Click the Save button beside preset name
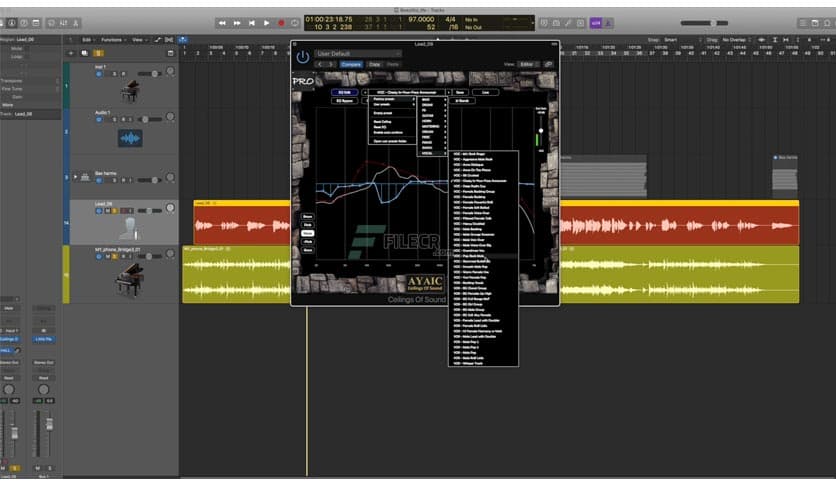Viewport: 836px width, 484px height. 460,92
